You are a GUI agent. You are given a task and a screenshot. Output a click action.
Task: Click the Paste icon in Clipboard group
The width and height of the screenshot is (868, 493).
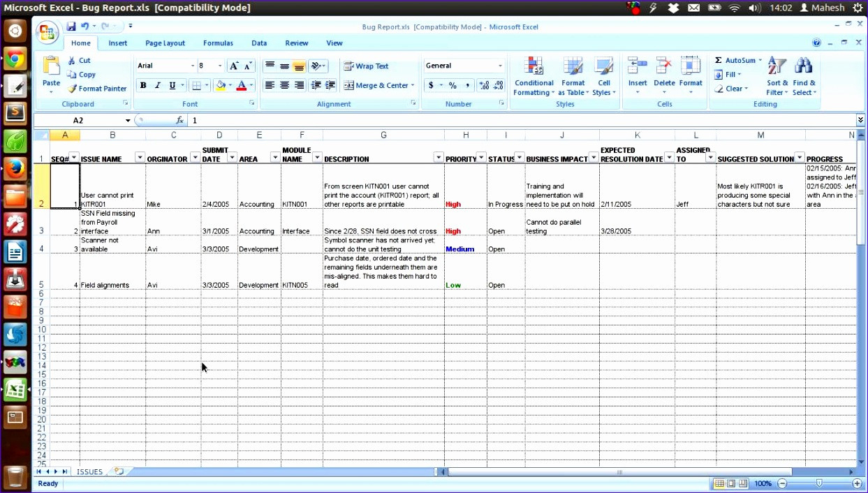[51, 67]
